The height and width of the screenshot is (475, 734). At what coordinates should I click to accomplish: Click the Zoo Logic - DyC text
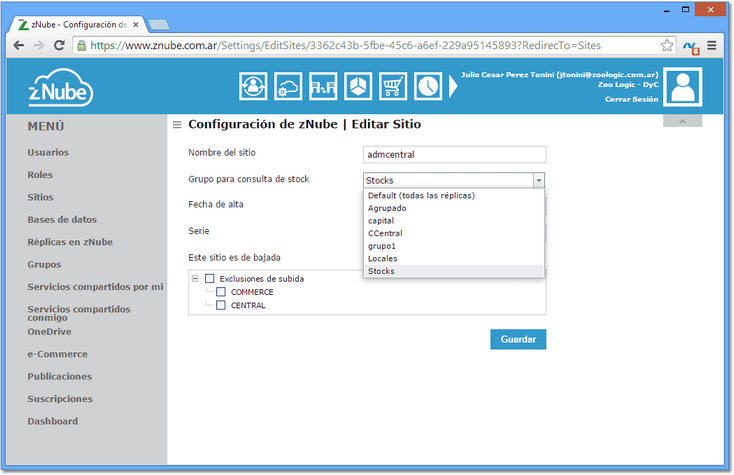tap(628, 85)
